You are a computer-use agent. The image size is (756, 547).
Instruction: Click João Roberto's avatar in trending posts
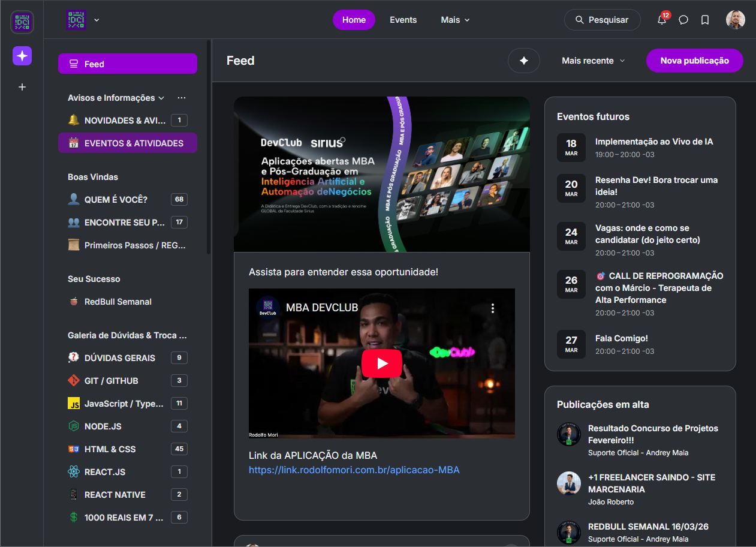click(x=569, y=483)
